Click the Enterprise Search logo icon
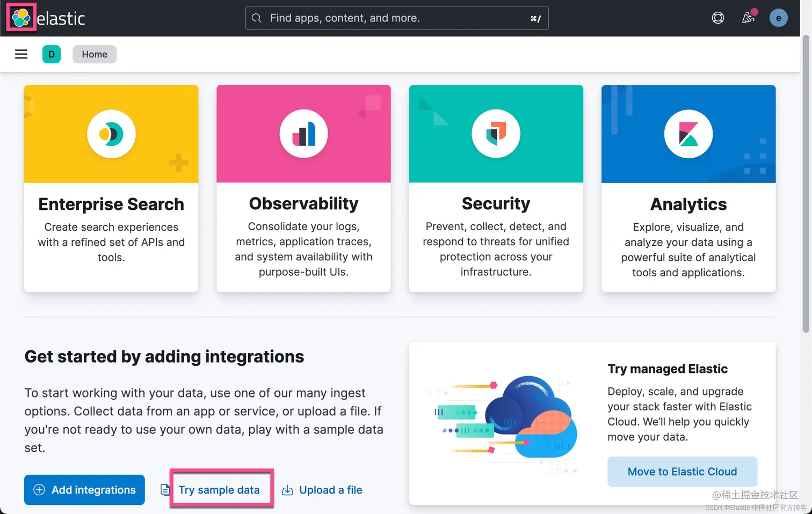This screenshot has width=812, height=514. (111, 134)
